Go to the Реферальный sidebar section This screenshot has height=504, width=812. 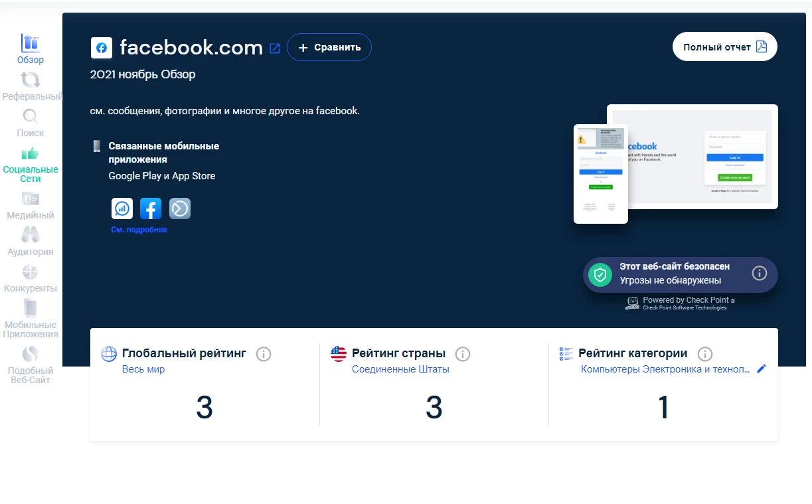(32, 86)
